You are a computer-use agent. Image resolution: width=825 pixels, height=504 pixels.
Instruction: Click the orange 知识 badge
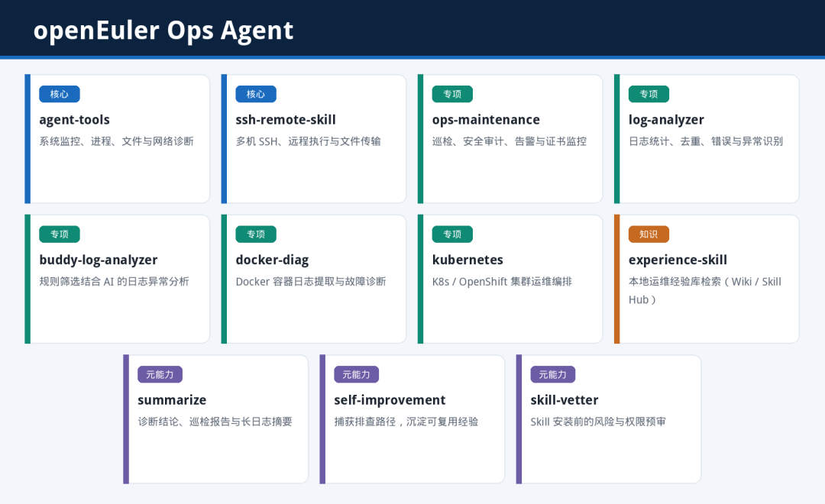point(649,234)
